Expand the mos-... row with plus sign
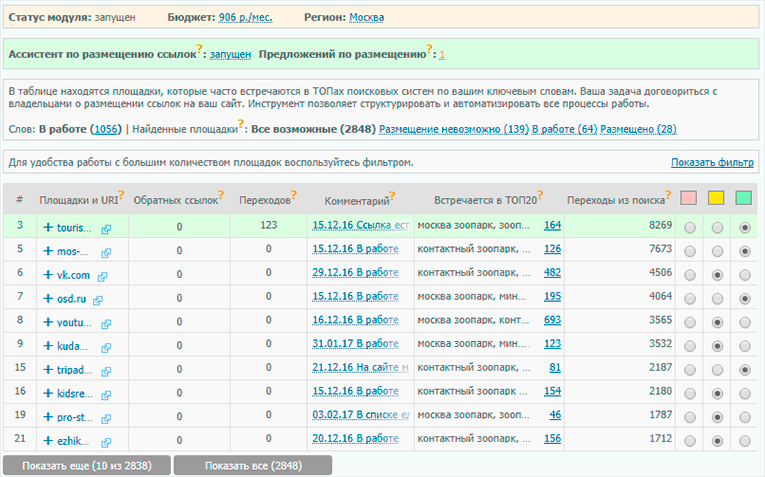The height and width of the screenshot is (477, 765). click(x=48, y=251)
